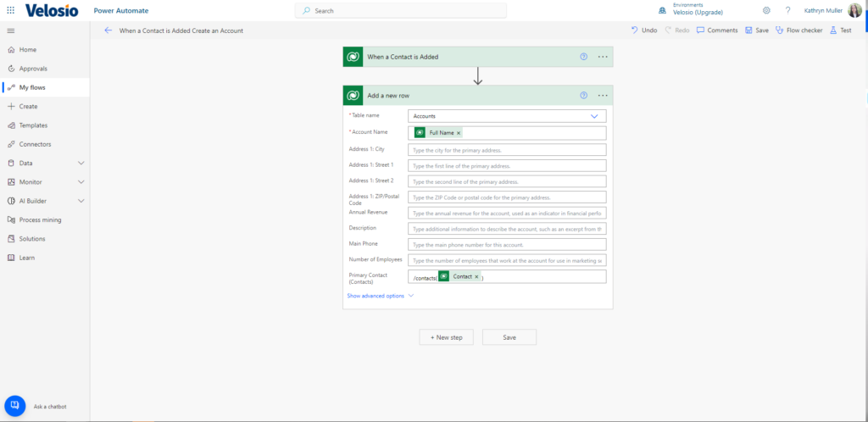The width and height of the screenshot is (868, 422).
Task: Expand Show advanced options
Action: tap(380, 296)
